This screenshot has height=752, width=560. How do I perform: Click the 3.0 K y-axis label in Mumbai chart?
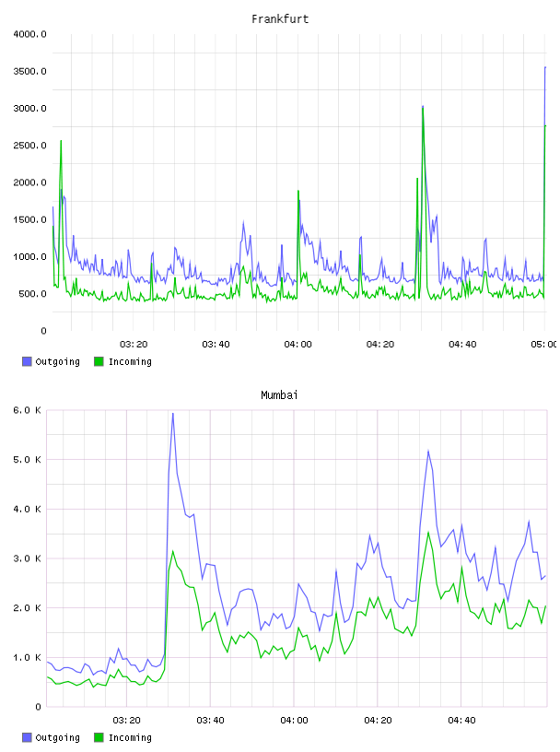tap(27, 558)
